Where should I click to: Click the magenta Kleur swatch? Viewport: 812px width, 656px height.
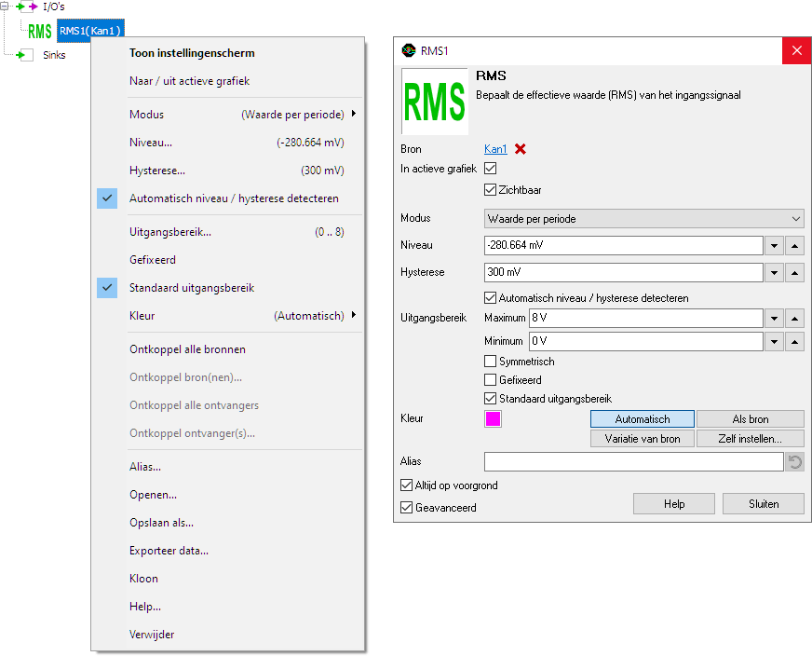[493, 418]
